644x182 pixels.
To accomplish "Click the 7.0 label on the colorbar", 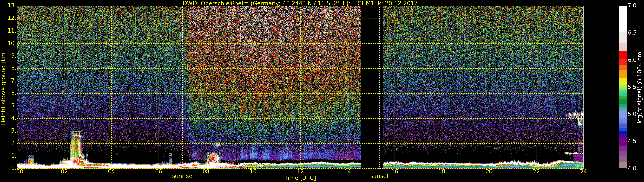I will tap(632, 6).
